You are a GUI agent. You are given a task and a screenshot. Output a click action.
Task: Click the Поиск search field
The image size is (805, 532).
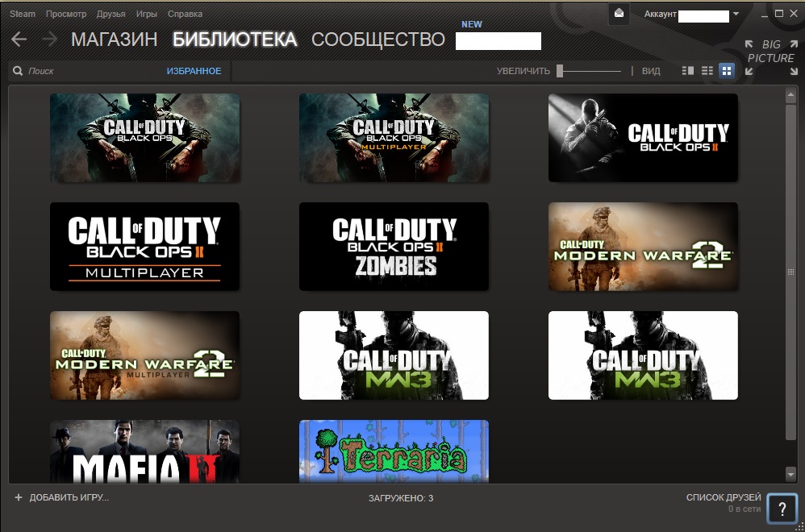click(x=87, y=71)
